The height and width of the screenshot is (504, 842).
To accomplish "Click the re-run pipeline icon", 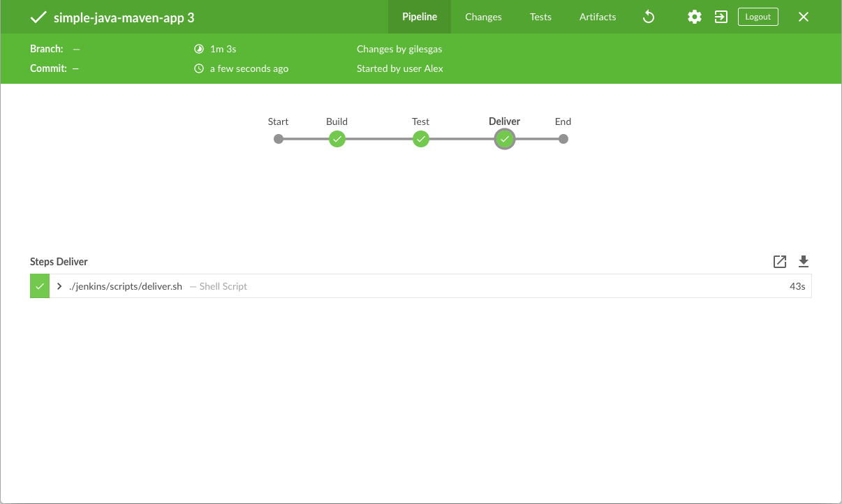I will 649,17.
